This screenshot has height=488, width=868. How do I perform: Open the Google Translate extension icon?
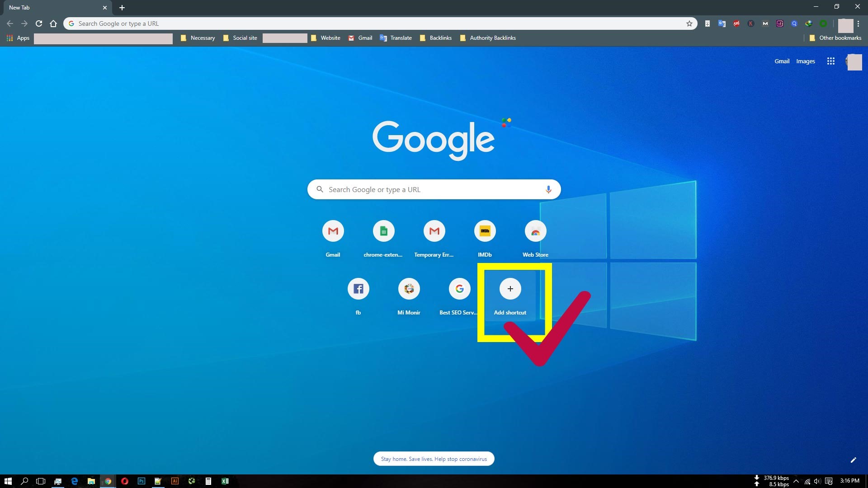(x=722, y=23)
